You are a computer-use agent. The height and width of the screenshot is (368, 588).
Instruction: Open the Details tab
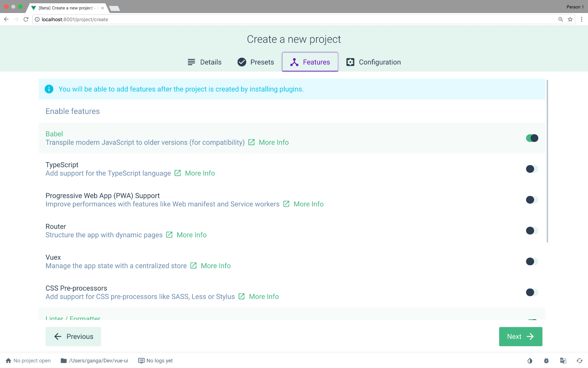point(205,62)
